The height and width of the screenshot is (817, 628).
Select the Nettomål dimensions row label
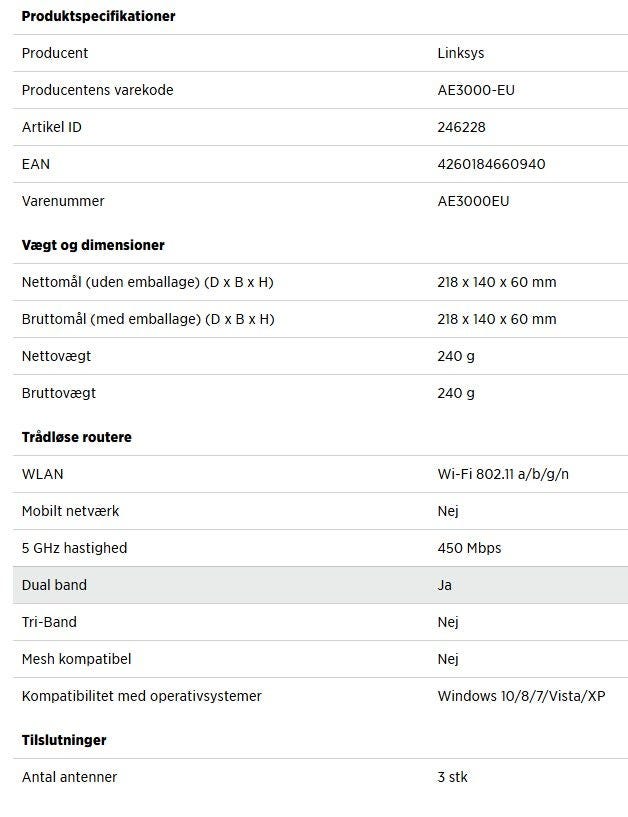pyautogui.click(x=147, y=282)
